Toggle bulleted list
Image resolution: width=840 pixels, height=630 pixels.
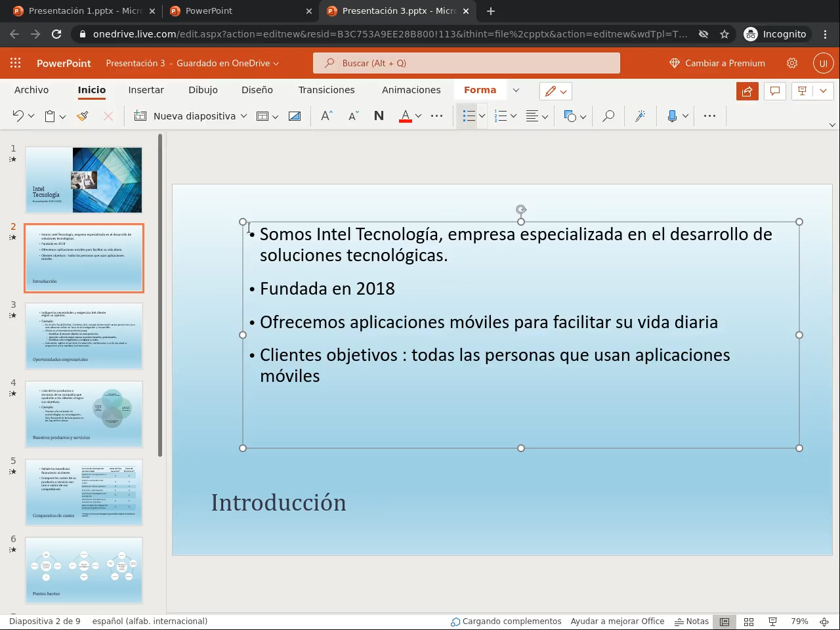469,116
